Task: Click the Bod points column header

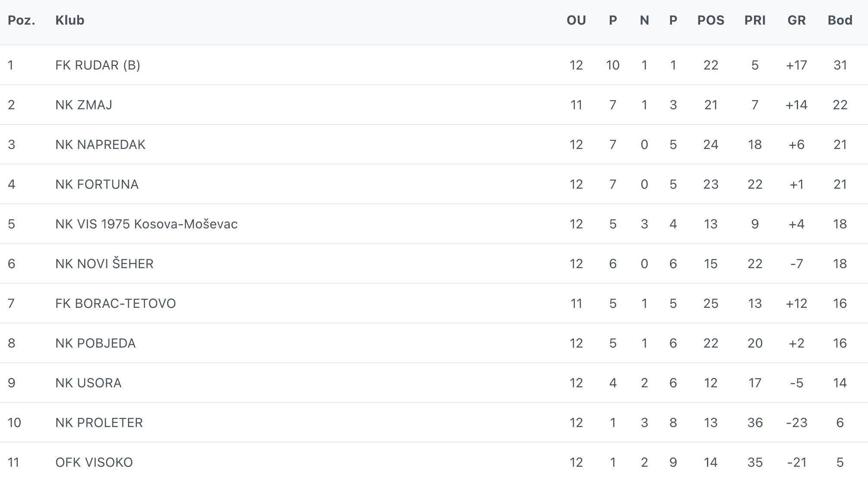Action: click(839, 20)
